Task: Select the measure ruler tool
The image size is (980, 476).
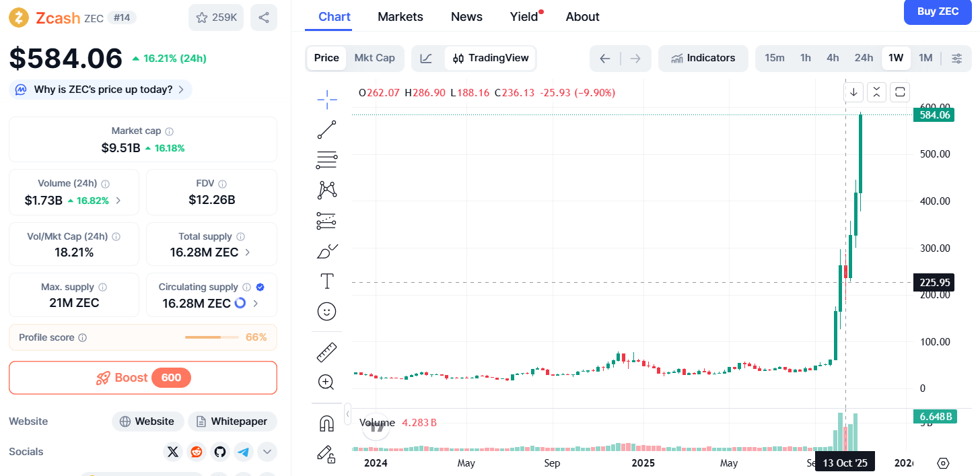Action: click(326, 351)
